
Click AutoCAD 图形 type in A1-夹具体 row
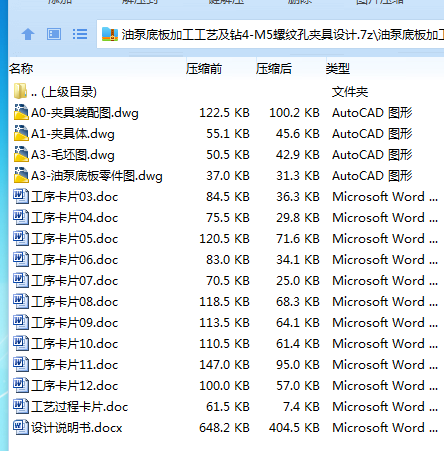pyautogui.click(x=372, y=134)
